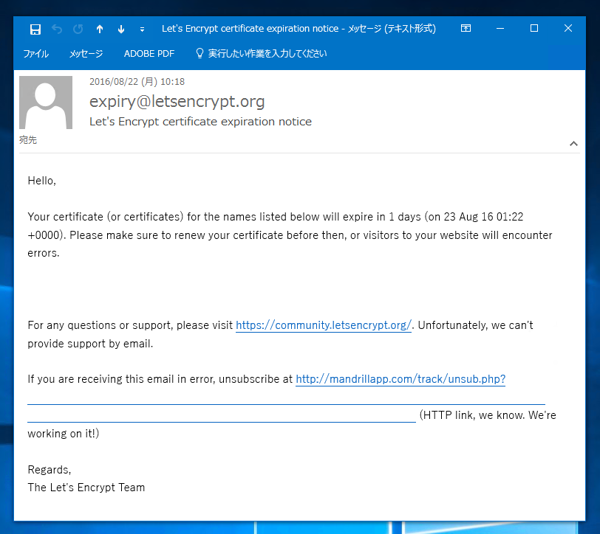This screenshot has width=600, height=534.
Task: Open the ADOBE PDF ribbon tab
Action: [x=149, y=54]
